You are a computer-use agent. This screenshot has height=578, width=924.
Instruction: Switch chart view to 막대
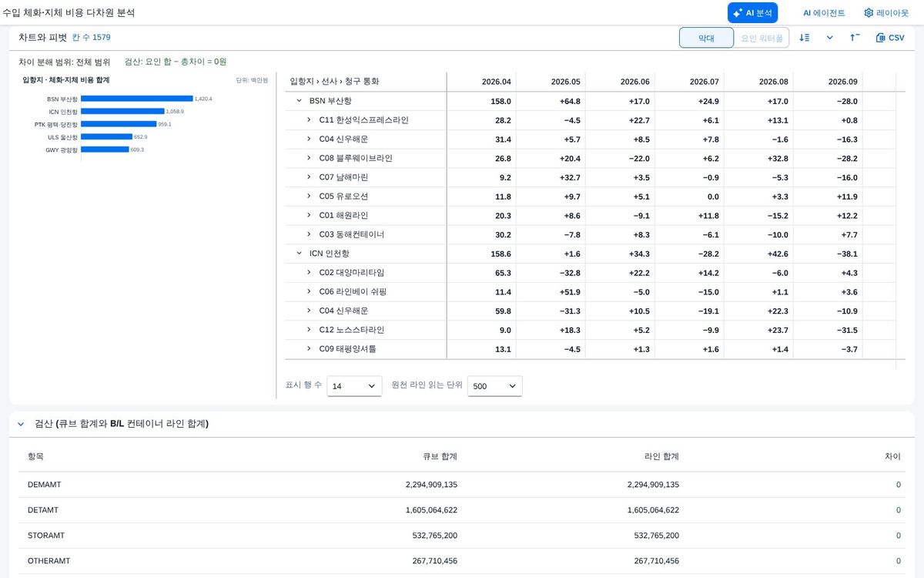[706, 38]
